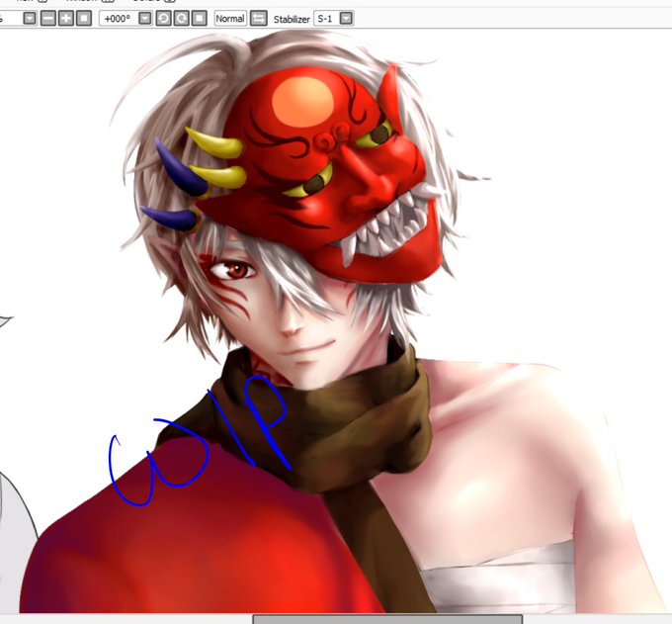Open the Stabilizer level dropdown arrow
672x624 pixels.
[346, 19]
